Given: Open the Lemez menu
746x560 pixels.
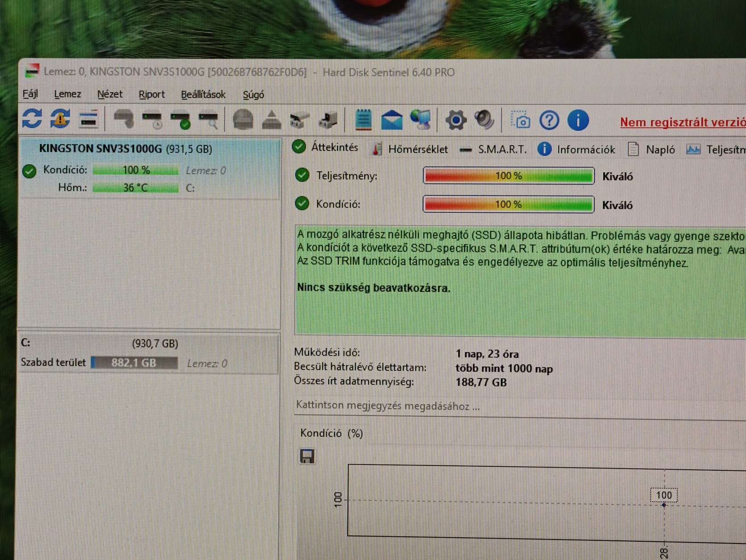Looking at the screenshot, I should tap(67, 94).
